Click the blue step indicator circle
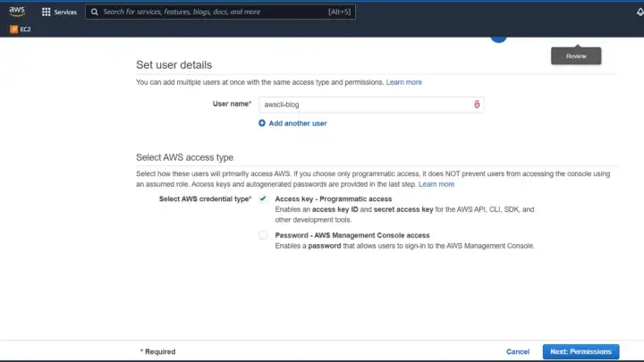Screen dimensions: 644x362 pyautogui.click(x=498, y=37)
